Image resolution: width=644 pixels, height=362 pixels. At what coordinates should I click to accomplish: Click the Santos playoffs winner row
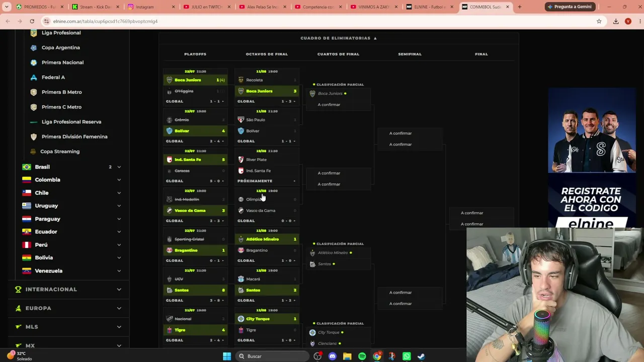195,290
